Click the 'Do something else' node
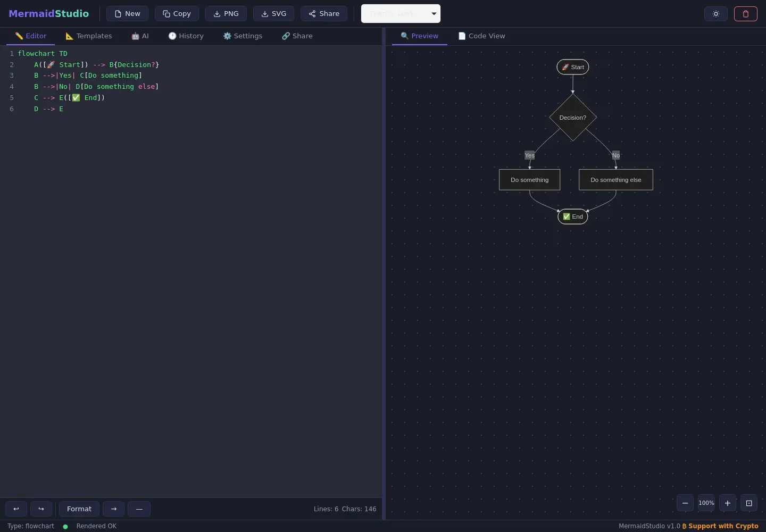 point(616,180)
